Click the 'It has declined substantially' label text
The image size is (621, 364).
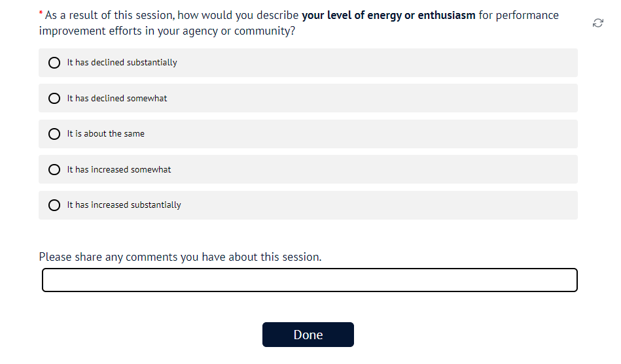coord(122,63)
